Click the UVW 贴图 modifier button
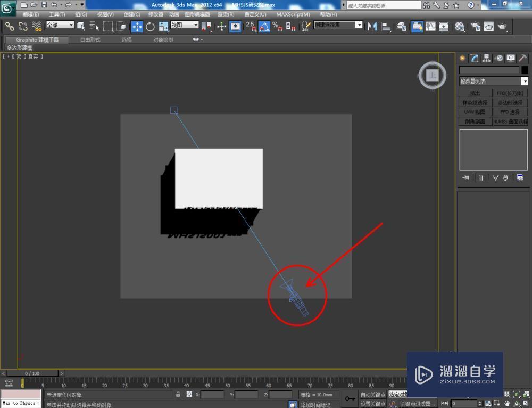This screenshot has height=408, width=532. pos(475,111)
